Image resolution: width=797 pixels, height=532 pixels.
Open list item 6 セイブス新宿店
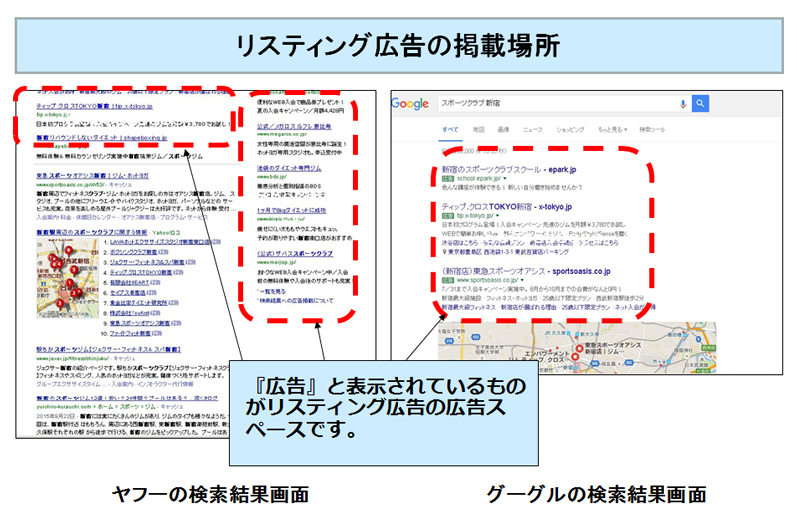128,293
